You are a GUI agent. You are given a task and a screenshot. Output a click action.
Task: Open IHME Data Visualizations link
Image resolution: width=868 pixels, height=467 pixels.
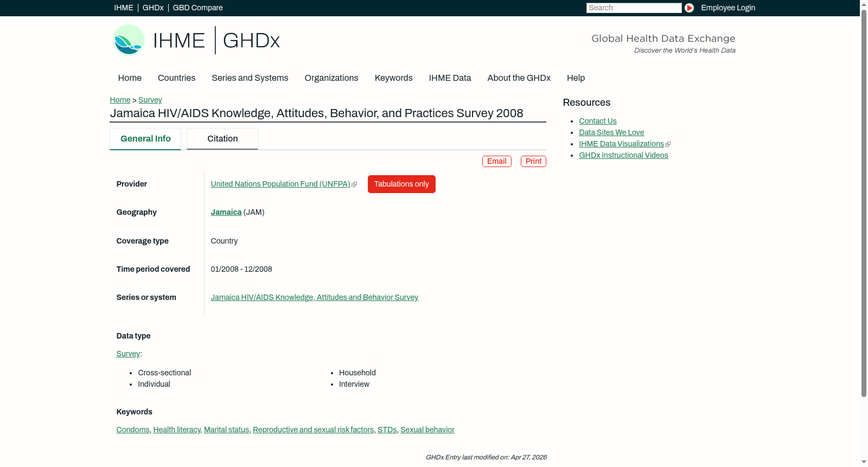point(621,144)
